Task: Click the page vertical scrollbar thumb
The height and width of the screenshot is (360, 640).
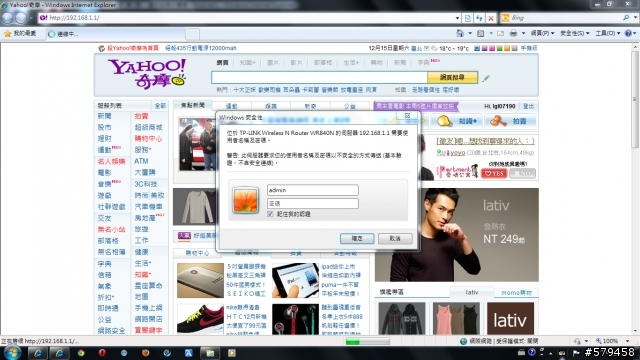Action: pyautogui.click(x=634, y=99)
